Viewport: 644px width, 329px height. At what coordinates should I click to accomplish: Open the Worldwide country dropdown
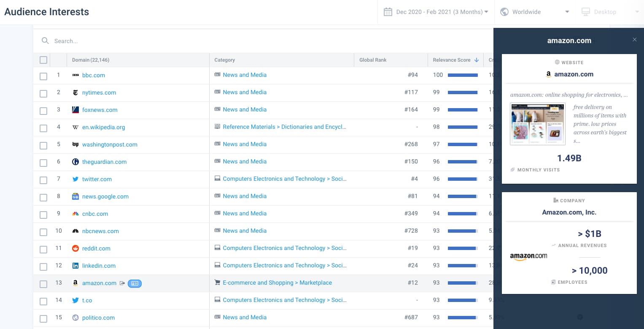534,12
